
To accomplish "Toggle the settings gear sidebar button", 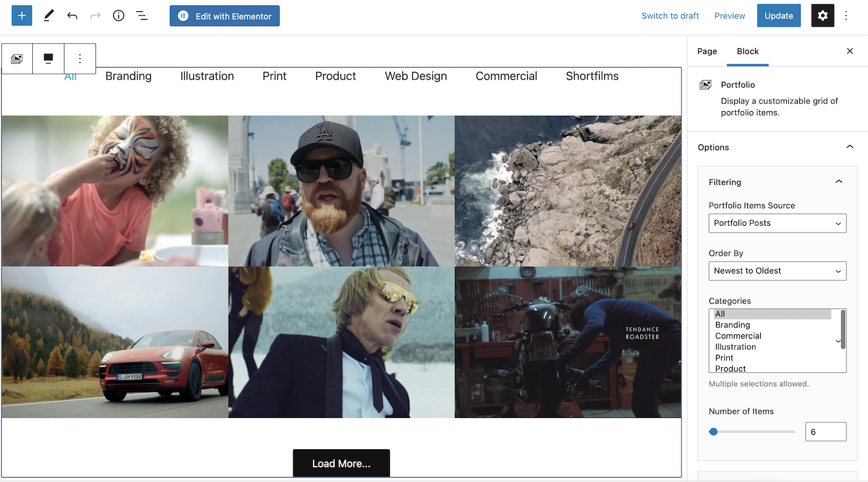I will pos(823,16).
